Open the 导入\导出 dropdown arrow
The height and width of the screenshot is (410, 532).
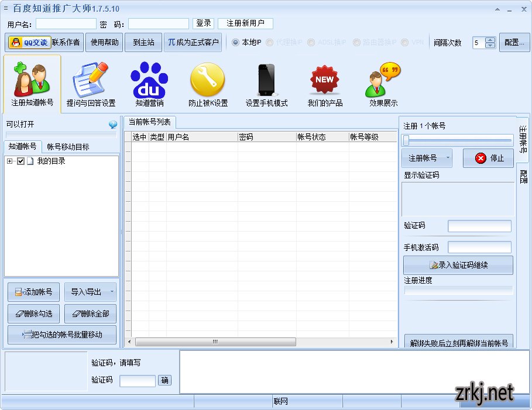(112, 292)
